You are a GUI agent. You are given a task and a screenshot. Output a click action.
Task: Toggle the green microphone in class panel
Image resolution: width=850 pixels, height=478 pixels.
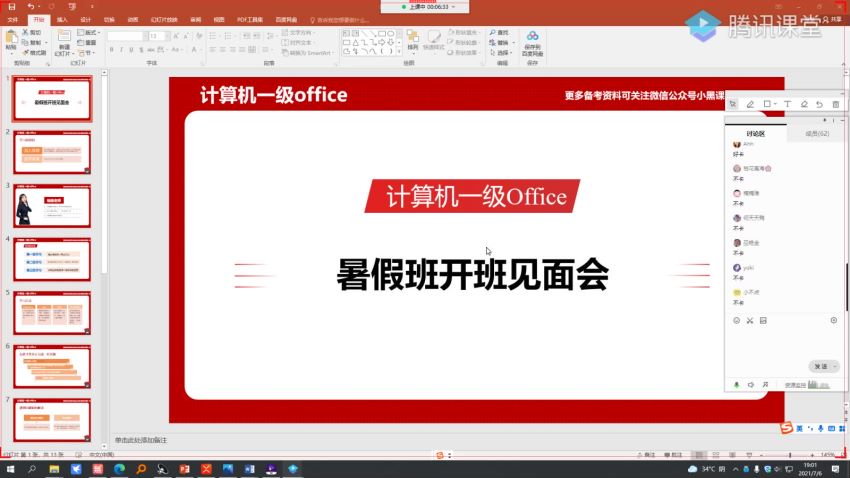click(x=737, y=385)
